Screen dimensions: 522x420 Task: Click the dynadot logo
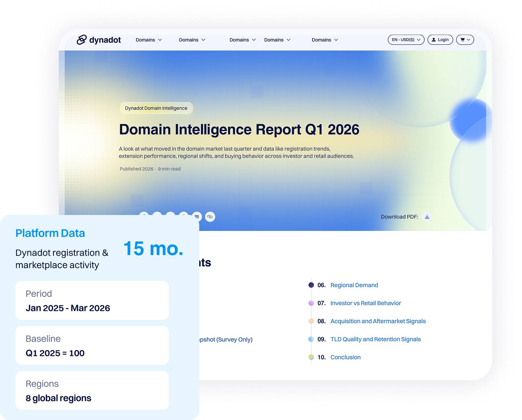pyautogui.click(x=99, y=40)
